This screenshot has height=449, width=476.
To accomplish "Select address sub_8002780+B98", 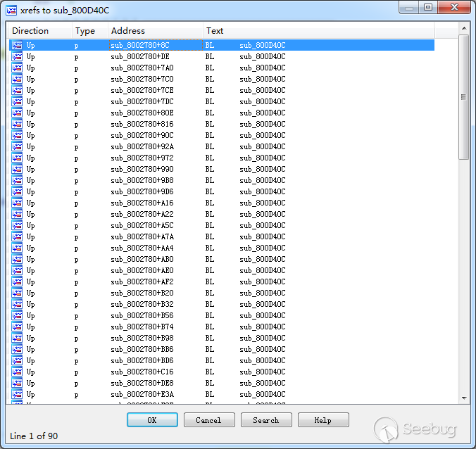I will [142, 338].
